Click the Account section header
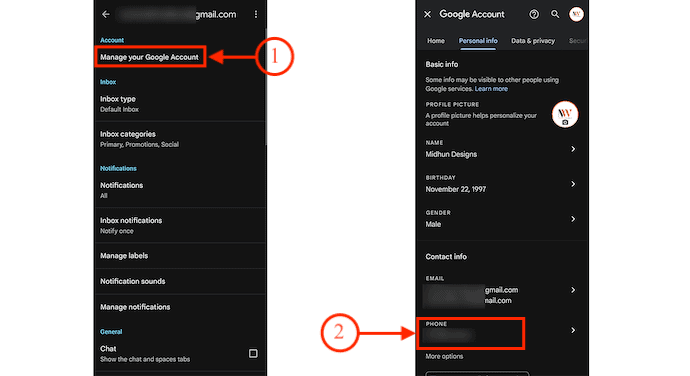This screenshot has width=690, height=376. (x=112, y=40)
